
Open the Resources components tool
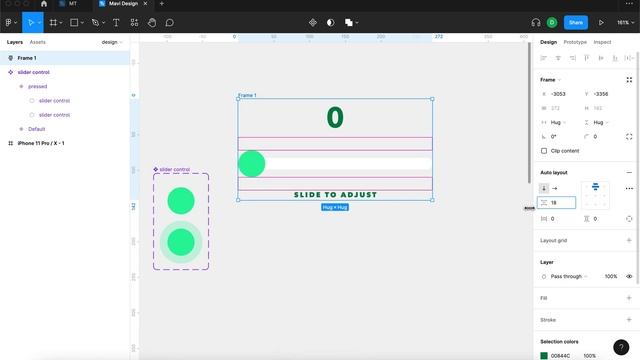pyautogui.click(x=134, y=23)
